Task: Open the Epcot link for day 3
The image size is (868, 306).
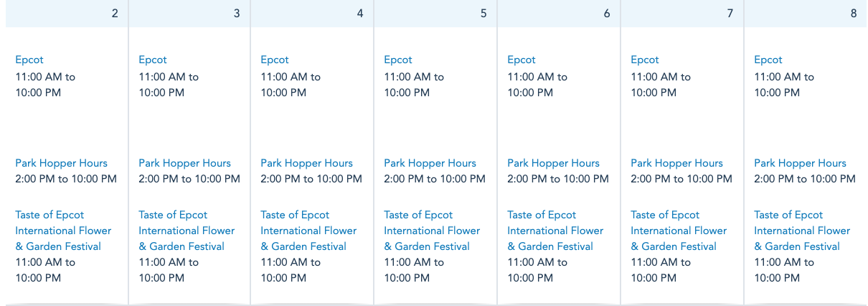Action: (x=153, y=60)
